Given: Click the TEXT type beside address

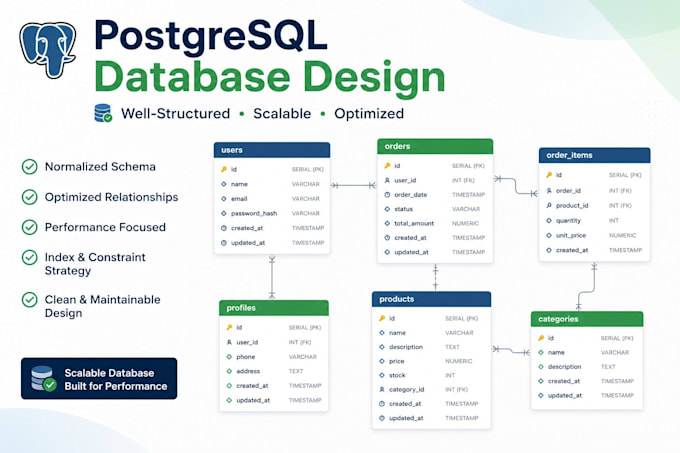Looking at the screenshot, I should pyautogui.click(x=296, y=371).
